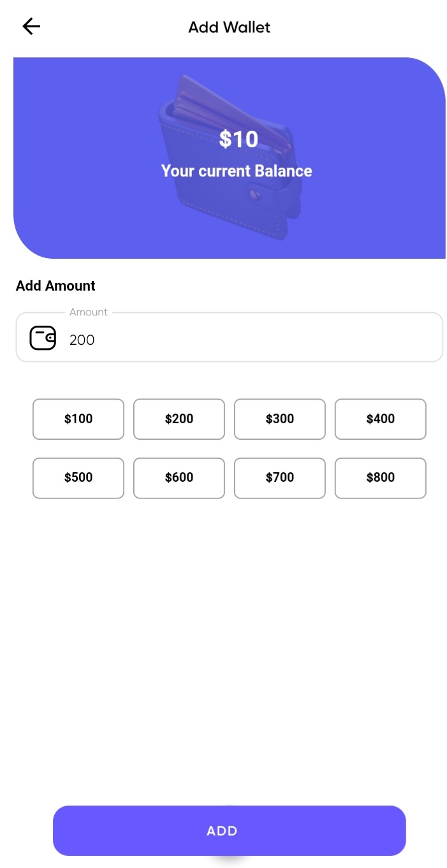Tap the Add Wallet page title

230,27
